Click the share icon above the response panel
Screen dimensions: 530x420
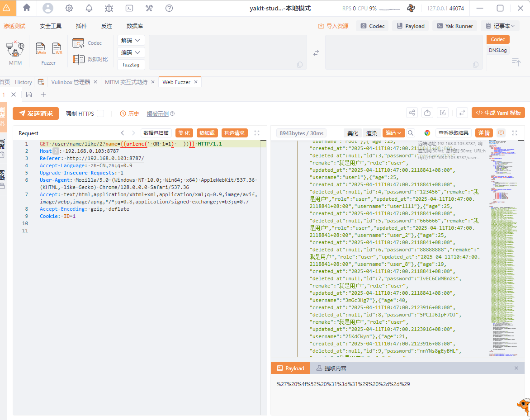[412, 113]
